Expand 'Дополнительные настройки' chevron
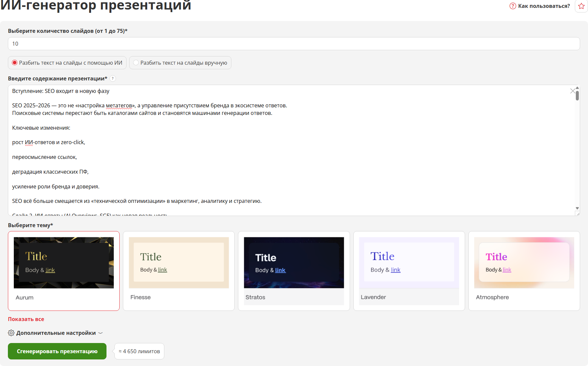The height and width of the screenshot is (366, 588). click(101, 333)
